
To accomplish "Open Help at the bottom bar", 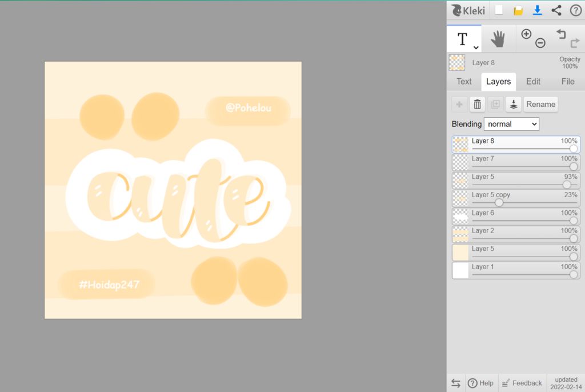I will (480, 383).
